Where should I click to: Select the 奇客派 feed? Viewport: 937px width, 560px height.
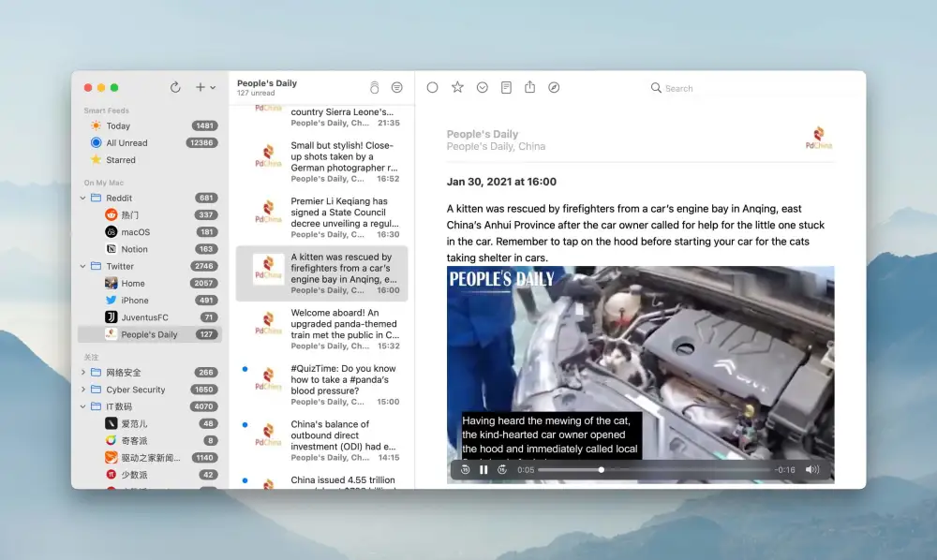149,440
